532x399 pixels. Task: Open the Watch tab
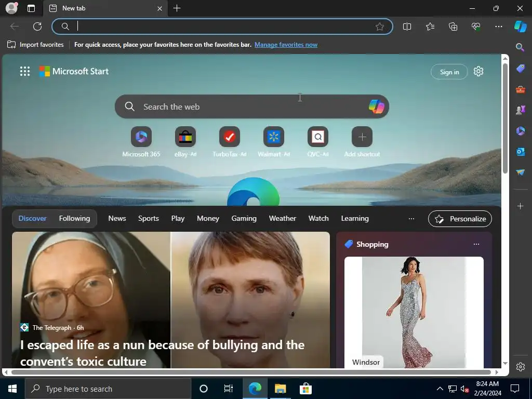tap(318, 219)
